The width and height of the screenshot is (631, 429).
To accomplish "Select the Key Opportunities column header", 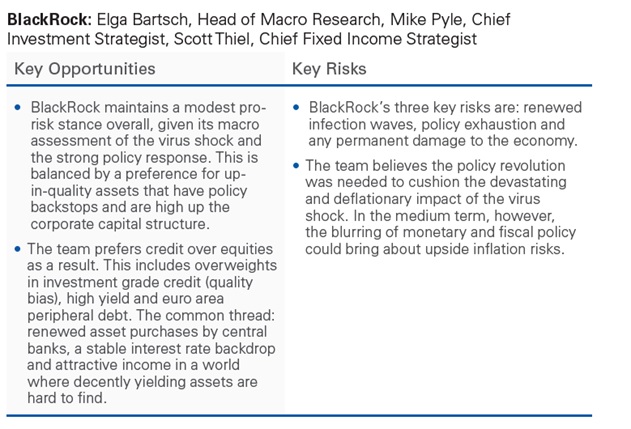I will click(85, 69).
